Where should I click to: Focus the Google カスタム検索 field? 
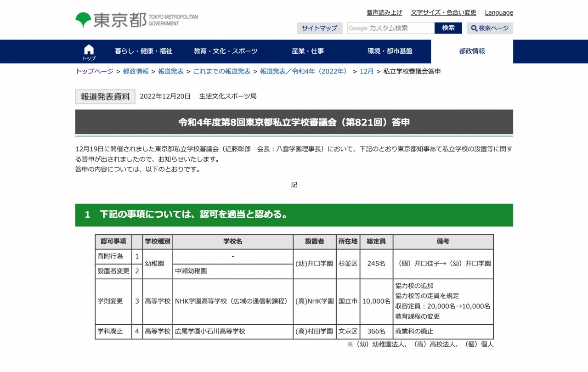tap(390, 28)
